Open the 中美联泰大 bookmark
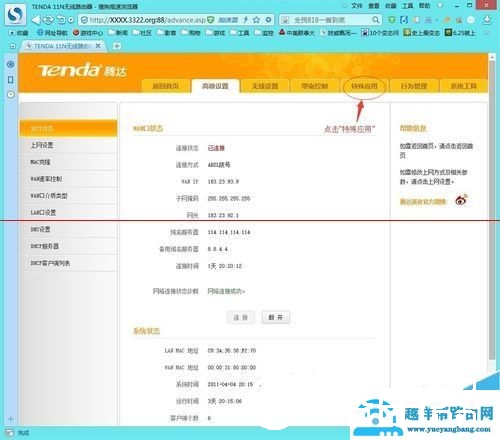This screenshot has height=440, width=500. [297, 33]
